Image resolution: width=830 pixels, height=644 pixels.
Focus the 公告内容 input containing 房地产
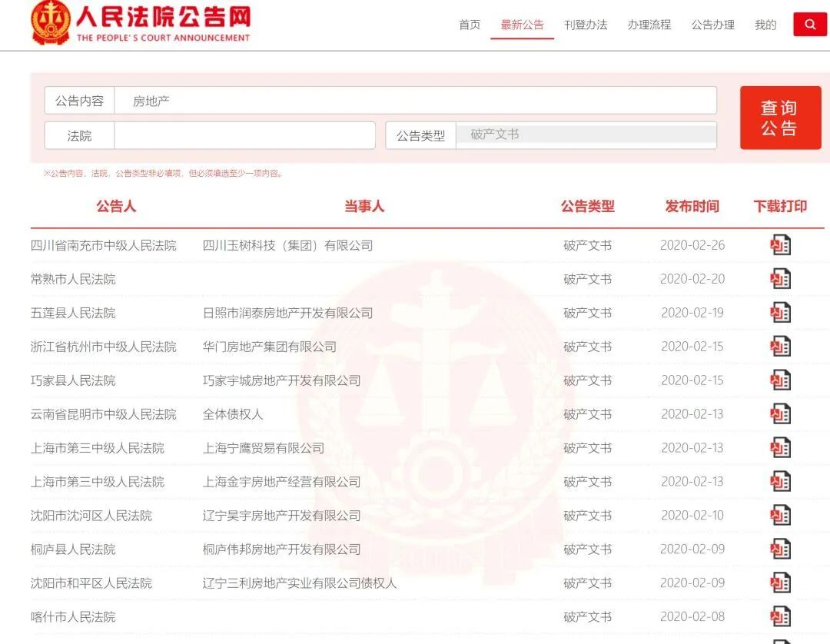coord(416,101)
